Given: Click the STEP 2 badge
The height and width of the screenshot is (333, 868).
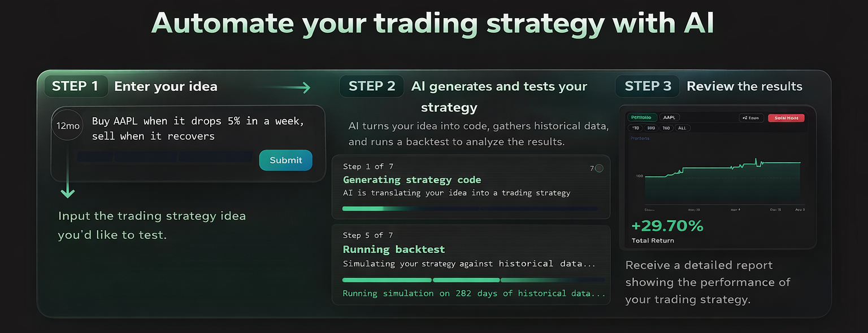Looking at the screenshot, I should point(371,86).
